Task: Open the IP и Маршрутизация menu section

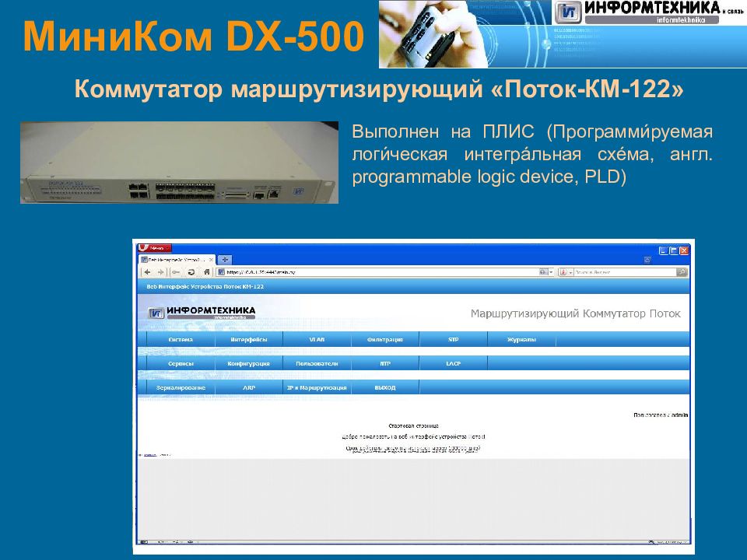Action: click(x=317, y=387)
